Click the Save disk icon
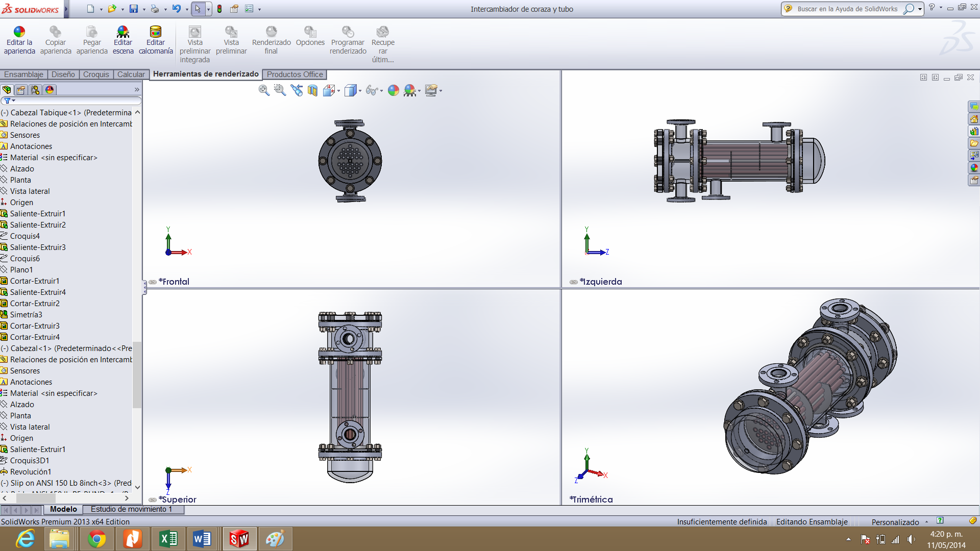 (x=134, y=9)
